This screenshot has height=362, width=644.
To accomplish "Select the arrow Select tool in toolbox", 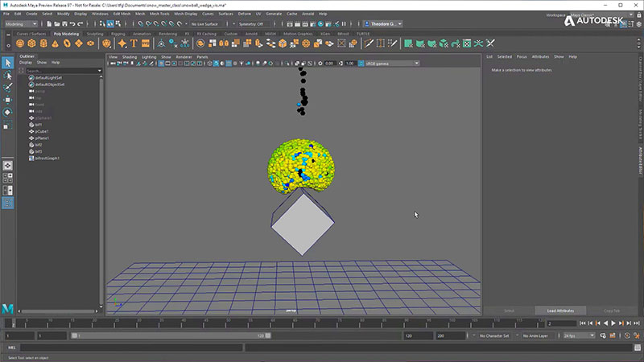I will [8, 63].
